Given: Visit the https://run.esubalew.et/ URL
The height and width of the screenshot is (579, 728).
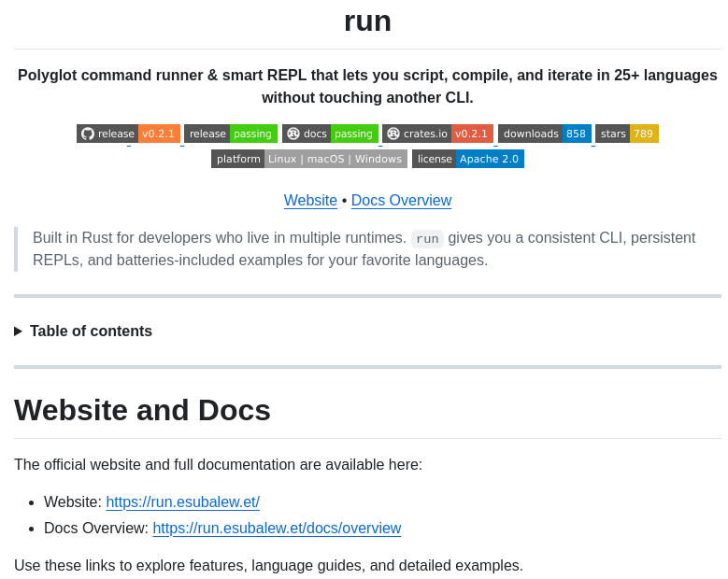Looking at the screenshot, I should 182,502.
